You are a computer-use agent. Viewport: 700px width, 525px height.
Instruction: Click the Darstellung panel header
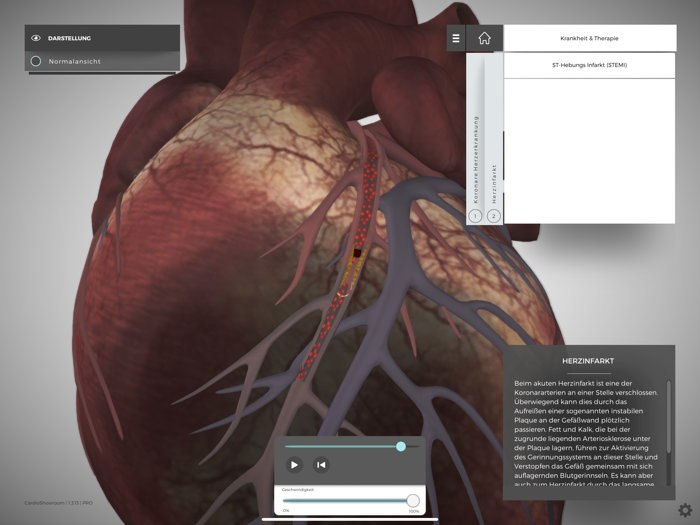102,38
